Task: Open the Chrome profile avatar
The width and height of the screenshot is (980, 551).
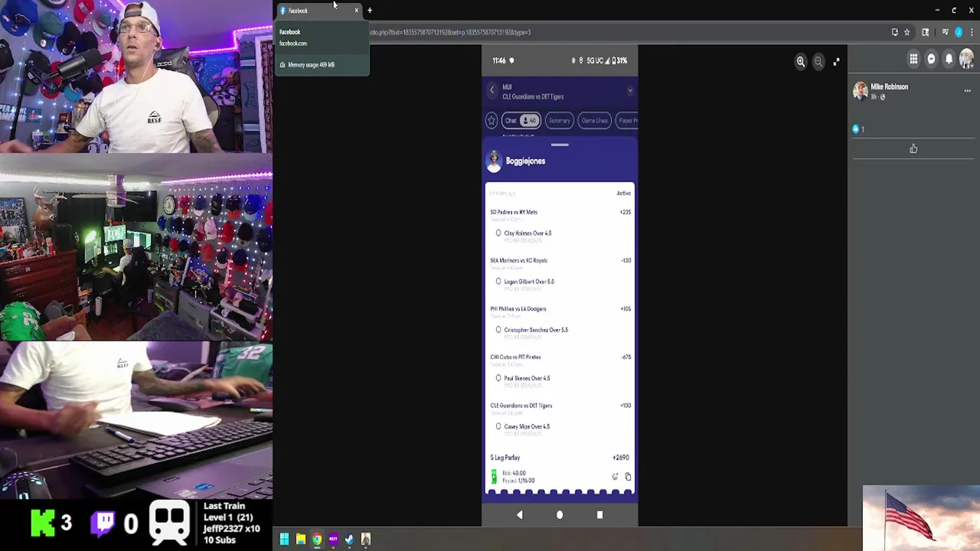Action: (958, 32)
